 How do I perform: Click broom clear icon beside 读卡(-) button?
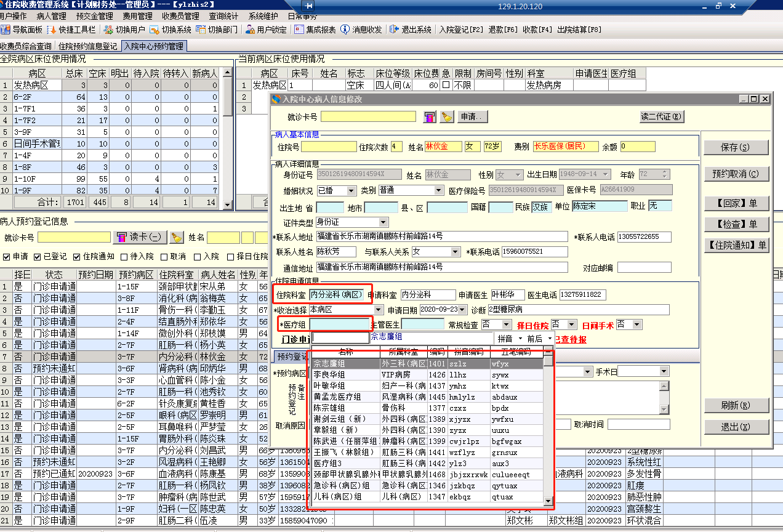(177, 237)
